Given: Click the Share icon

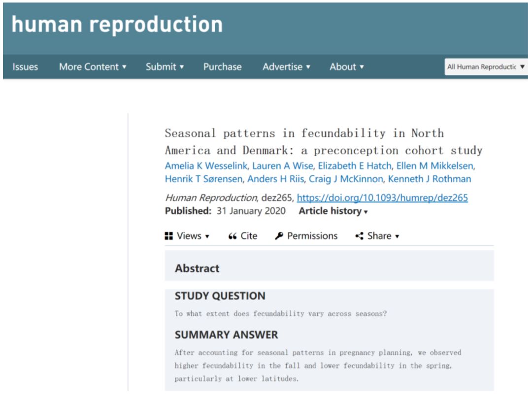Looking at the screenshot, I should tap(359, 236).
